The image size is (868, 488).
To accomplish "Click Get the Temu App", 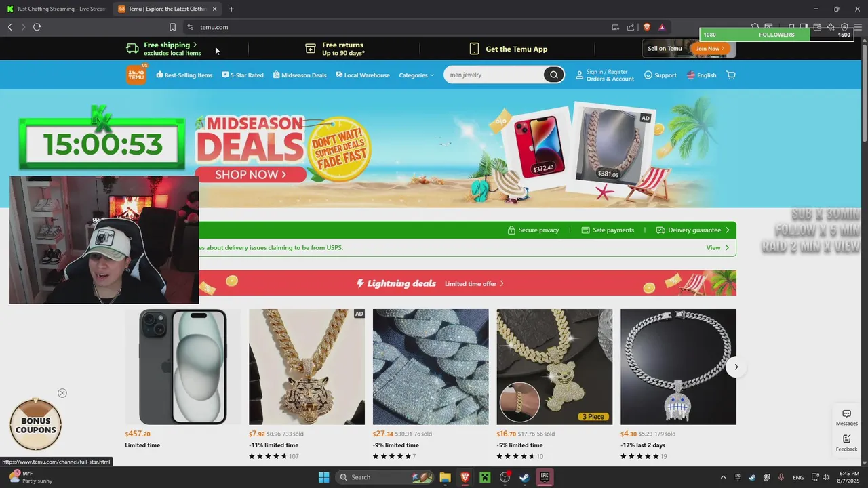I will (x=509, y=49).
